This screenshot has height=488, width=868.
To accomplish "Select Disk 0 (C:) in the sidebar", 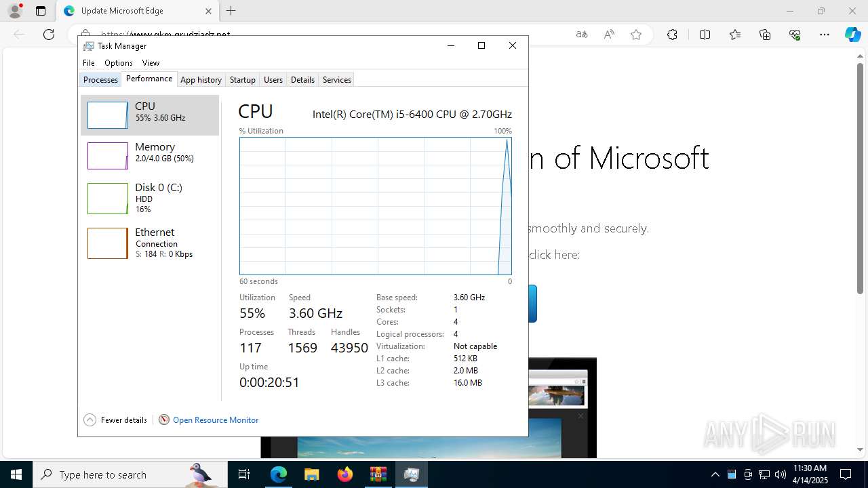I will click(x=150, y=198).
